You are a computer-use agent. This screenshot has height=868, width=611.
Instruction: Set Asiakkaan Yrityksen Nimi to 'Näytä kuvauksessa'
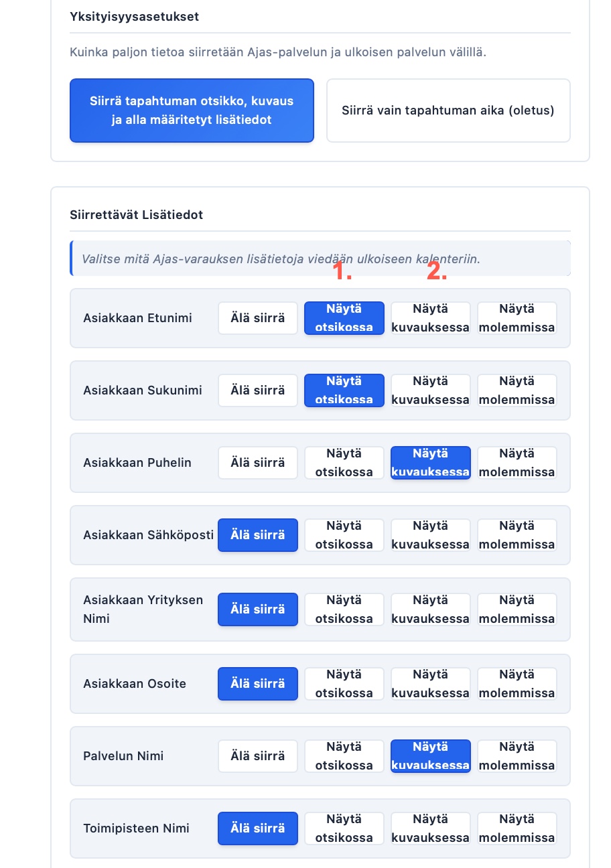coord(431,609)
